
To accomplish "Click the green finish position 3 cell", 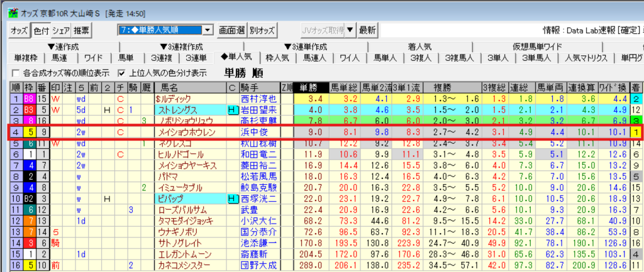I will 637,121.
